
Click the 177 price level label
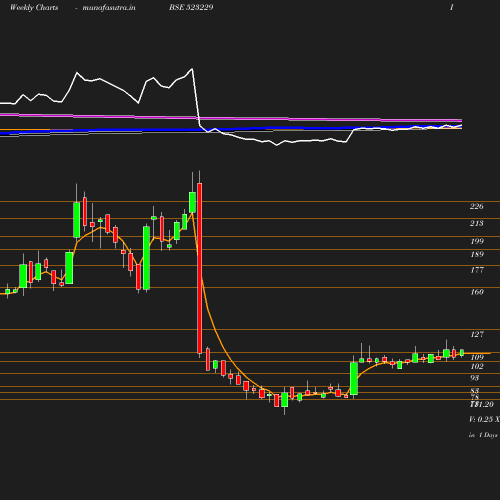(477, 270)
